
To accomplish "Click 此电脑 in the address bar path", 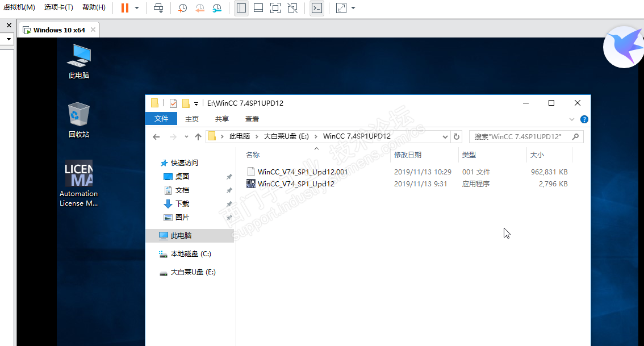I will click(x=240, y=136).
